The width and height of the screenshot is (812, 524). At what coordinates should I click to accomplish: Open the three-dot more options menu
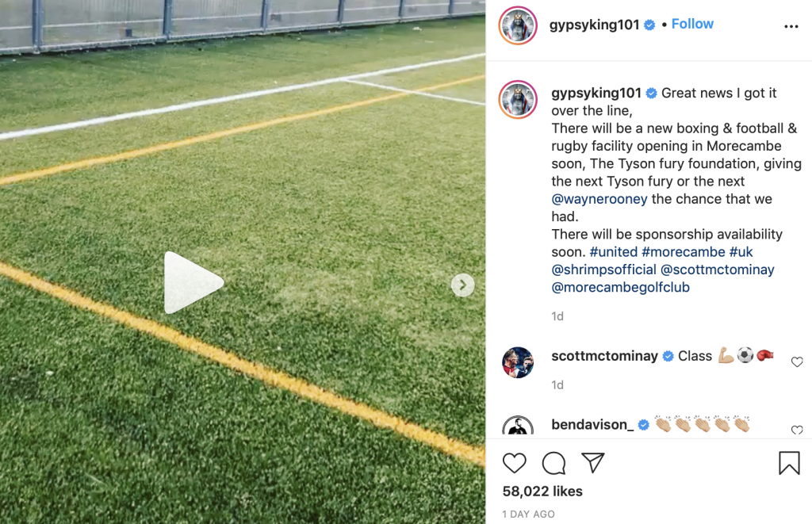click(791, 26)
